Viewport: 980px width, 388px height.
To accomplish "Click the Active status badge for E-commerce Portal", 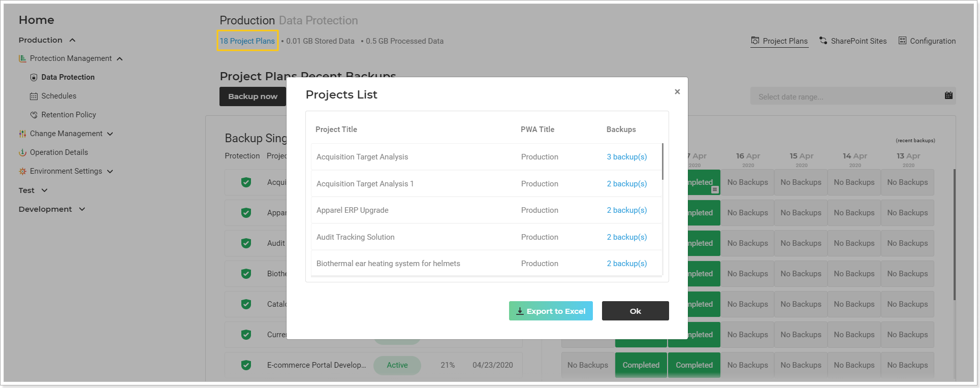I will coord(397,365).
